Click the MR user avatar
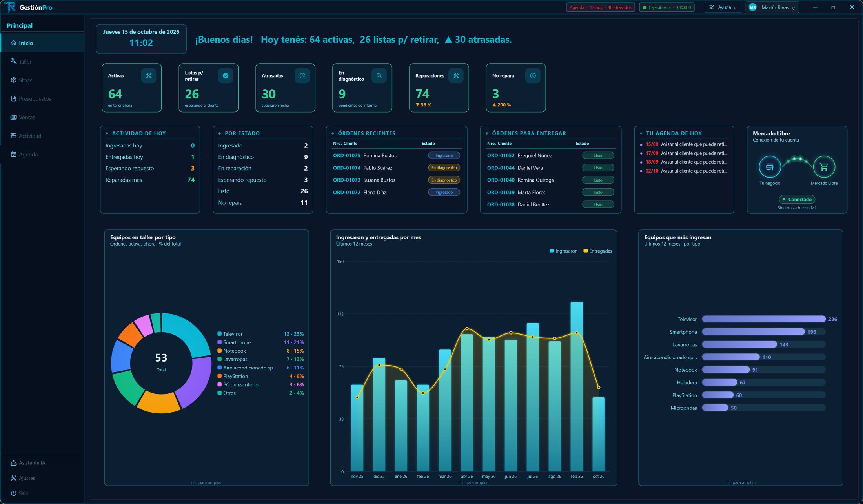This screenshot has width=863, height=504. click(753, 7)
